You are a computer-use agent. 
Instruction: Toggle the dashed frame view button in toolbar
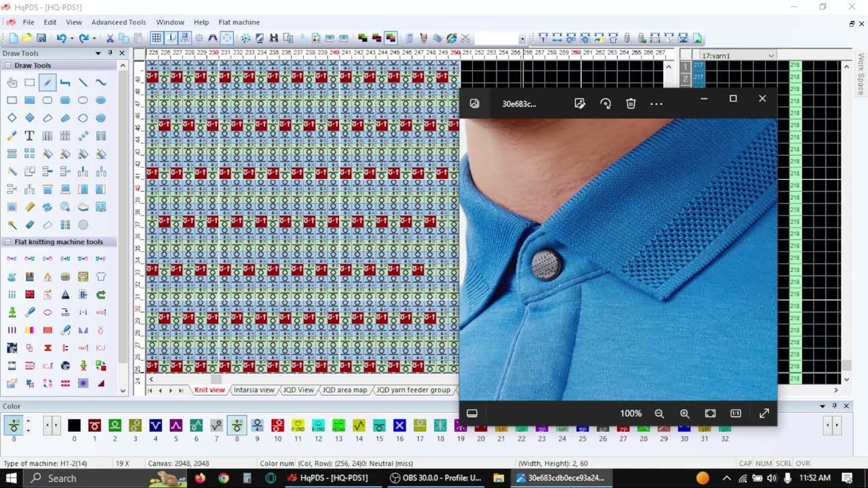click(x=227, y=39)
